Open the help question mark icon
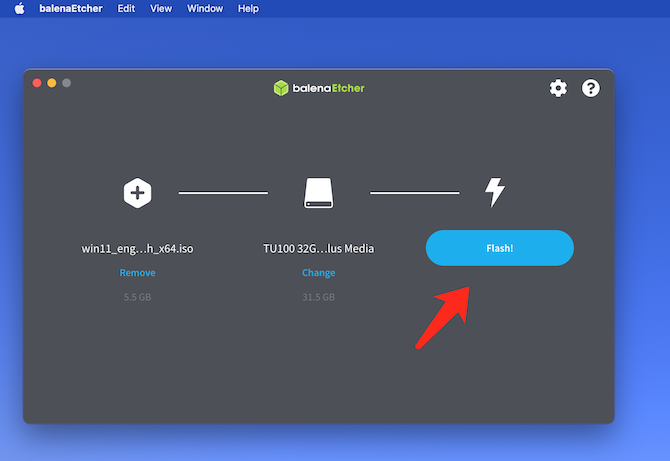The width and height of the screenshot is (670, 461). point(591,88)
